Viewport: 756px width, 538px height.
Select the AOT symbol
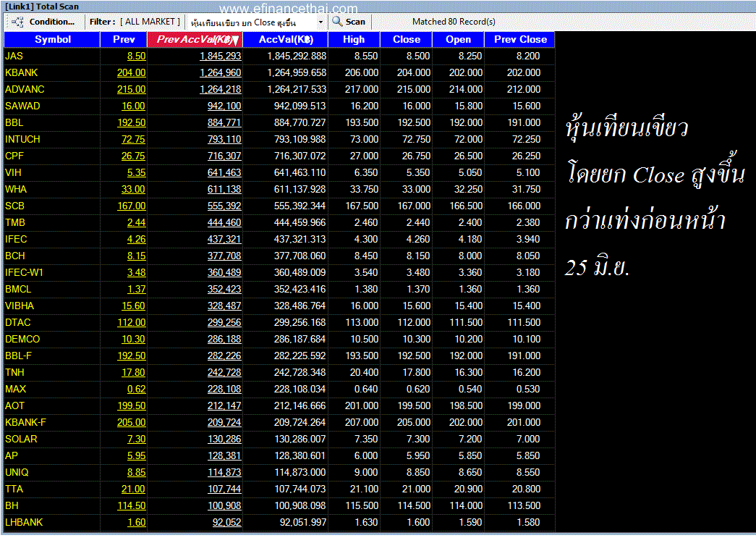[x=14, y=405]
